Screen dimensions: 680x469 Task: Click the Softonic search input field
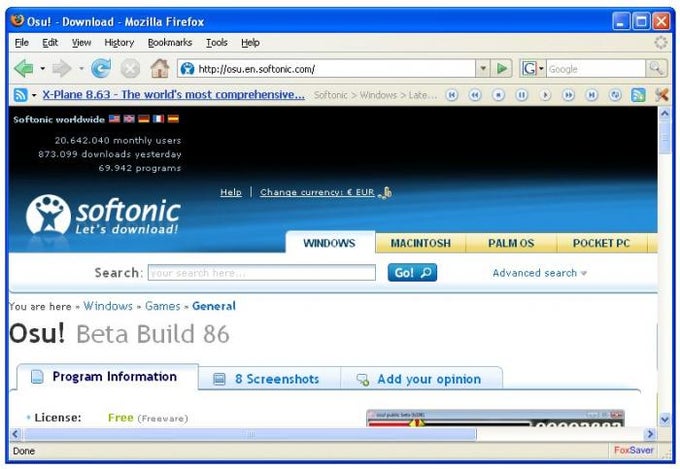coord(262,273)
